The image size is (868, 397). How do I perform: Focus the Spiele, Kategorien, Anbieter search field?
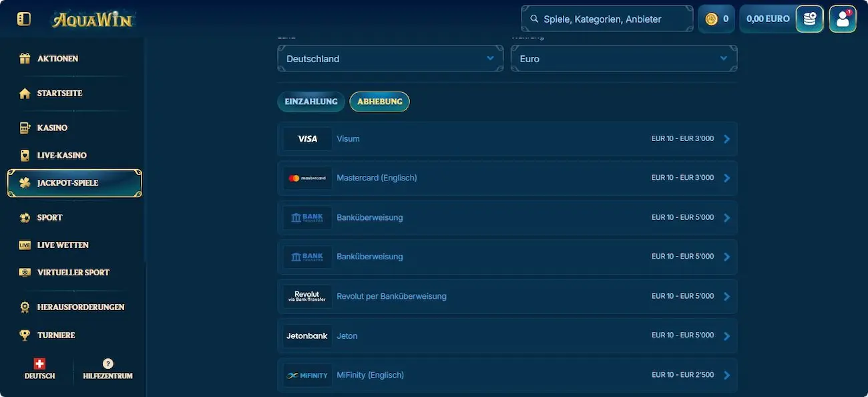pos(607,19)
